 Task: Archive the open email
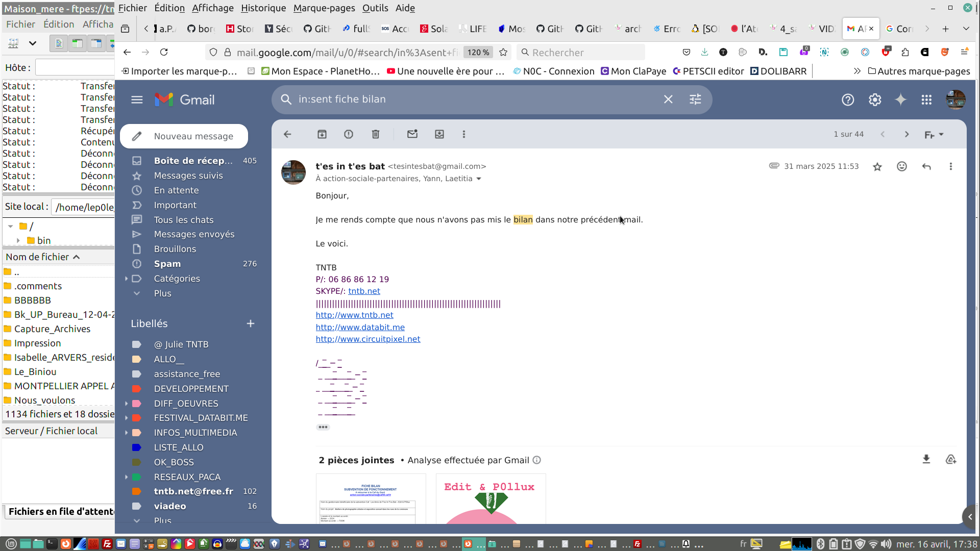click(x=322, y=134)
